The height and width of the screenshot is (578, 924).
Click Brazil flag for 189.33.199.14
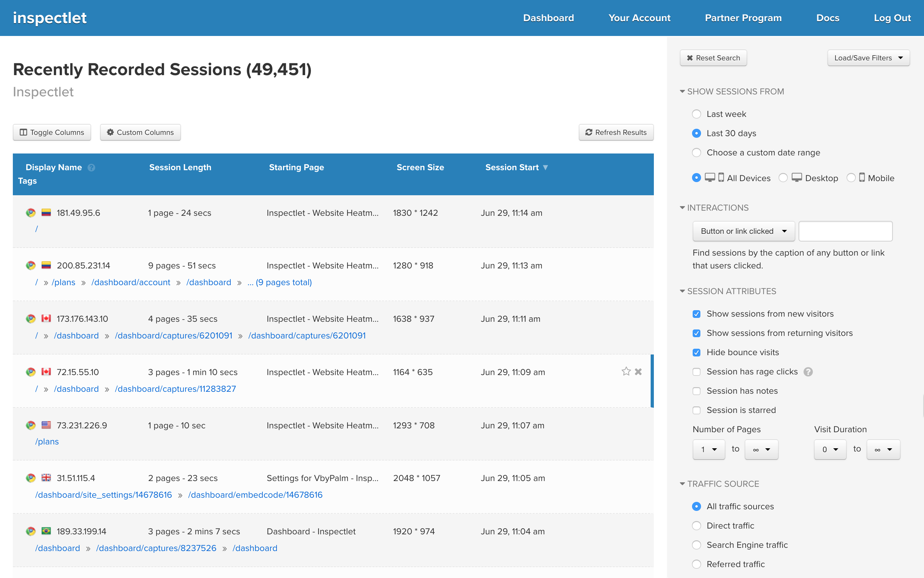tap(46, 531)
